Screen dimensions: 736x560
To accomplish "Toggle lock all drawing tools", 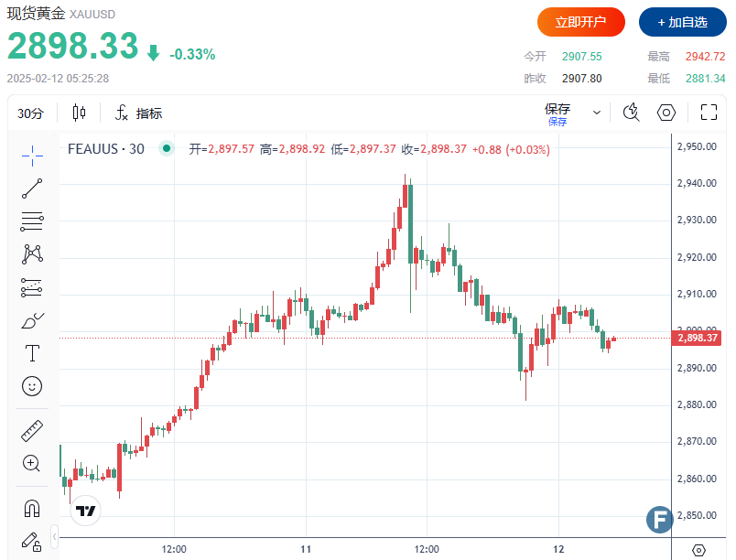I will click(32, 541).
